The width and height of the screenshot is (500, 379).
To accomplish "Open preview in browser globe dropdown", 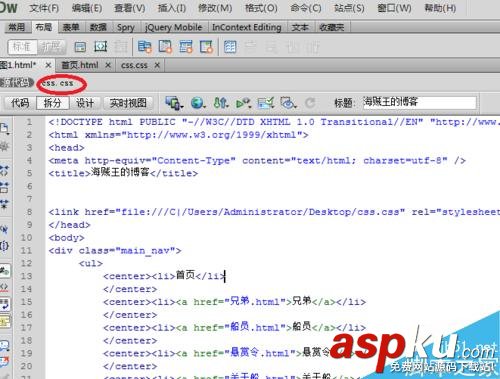I will pos(198,103).
